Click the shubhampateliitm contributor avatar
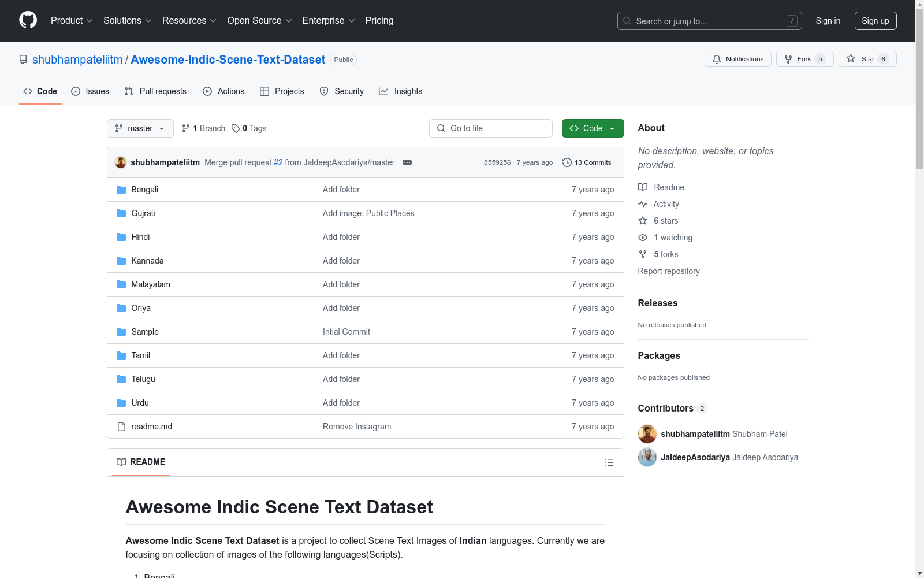This screenshot has width=924, height=578. [x=647, y=434]
